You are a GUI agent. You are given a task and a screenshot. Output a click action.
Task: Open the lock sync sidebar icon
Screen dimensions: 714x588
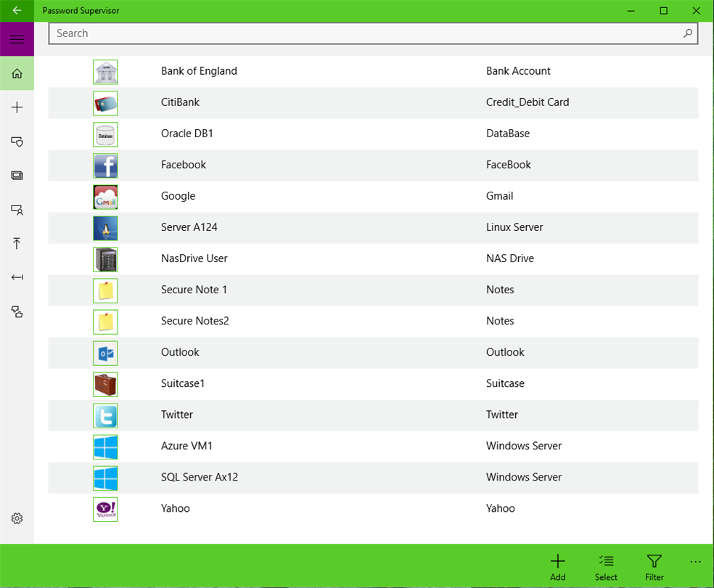point(17,312)
